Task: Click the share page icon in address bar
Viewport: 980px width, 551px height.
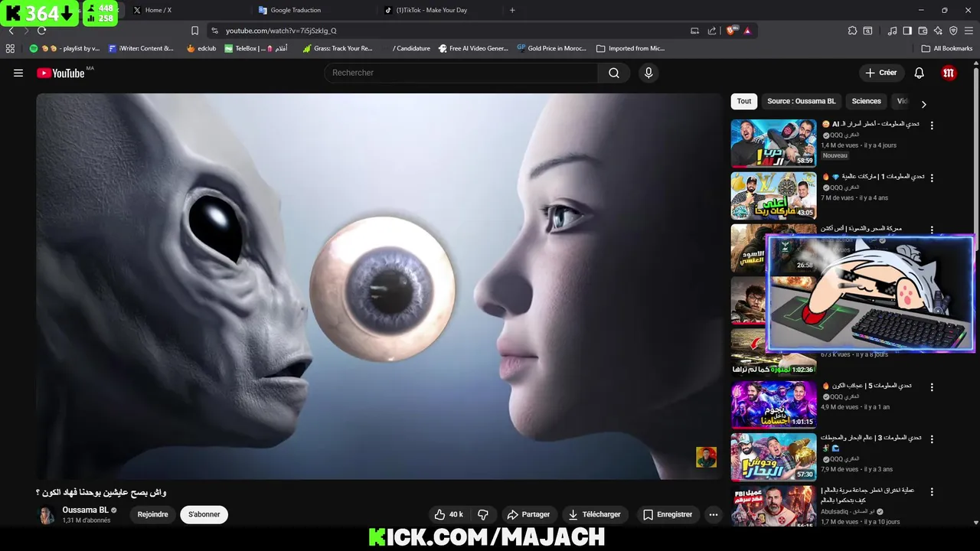Action: 712,31
